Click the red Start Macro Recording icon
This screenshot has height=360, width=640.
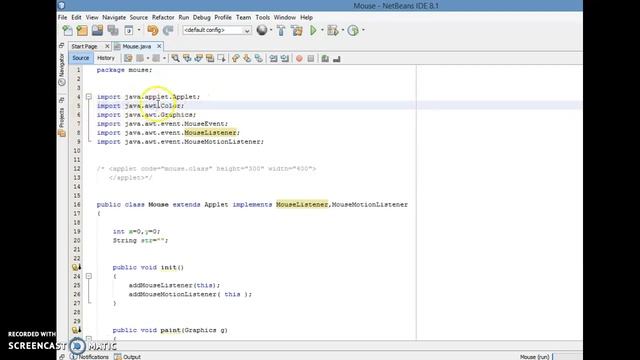pyautogui.click(x=299, y=58)
